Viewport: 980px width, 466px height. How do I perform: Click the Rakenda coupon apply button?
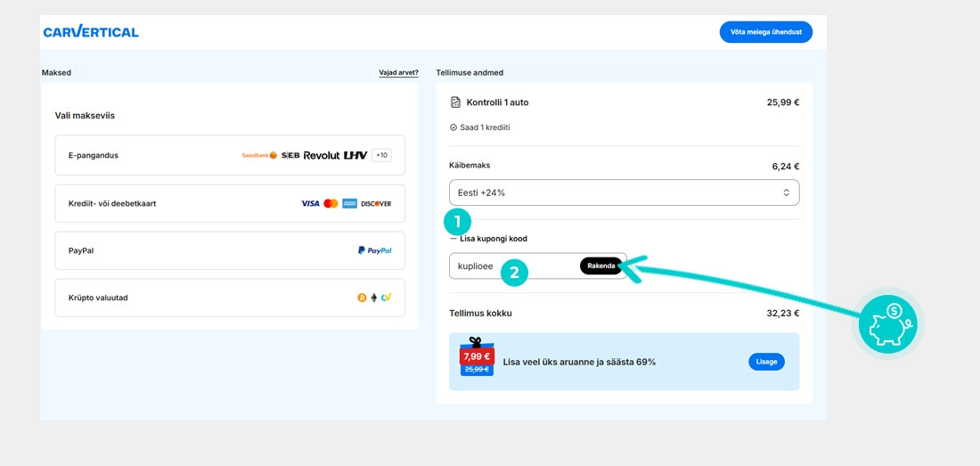(x=601, y=266)
